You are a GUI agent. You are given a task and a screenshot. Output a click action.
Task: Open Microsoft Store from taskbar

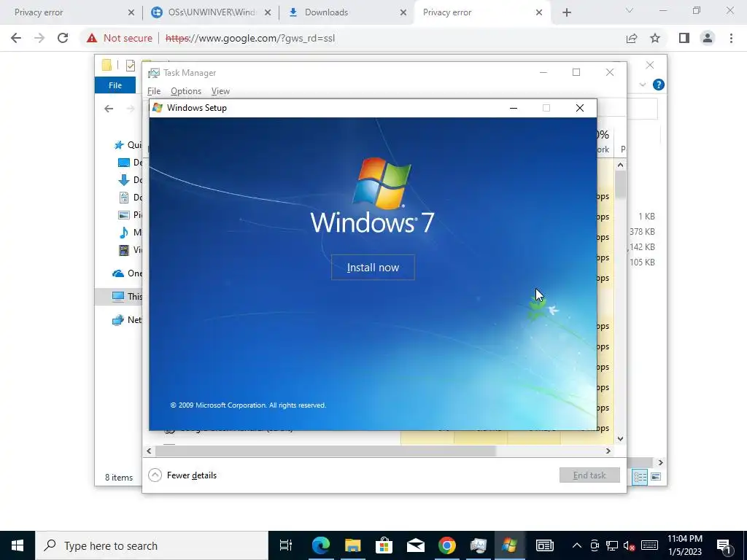point(384,545)
